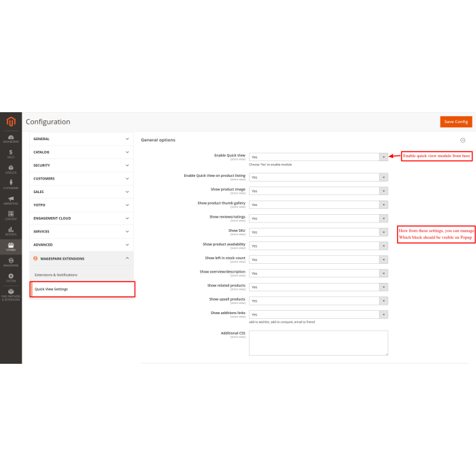Open Extensions & Notifications settings

(56, 275)
